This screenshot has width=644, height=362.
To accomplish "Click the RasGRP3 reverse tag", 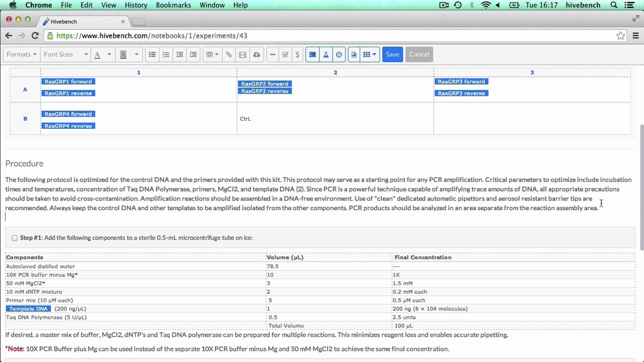I will click(x=462, y=93).
